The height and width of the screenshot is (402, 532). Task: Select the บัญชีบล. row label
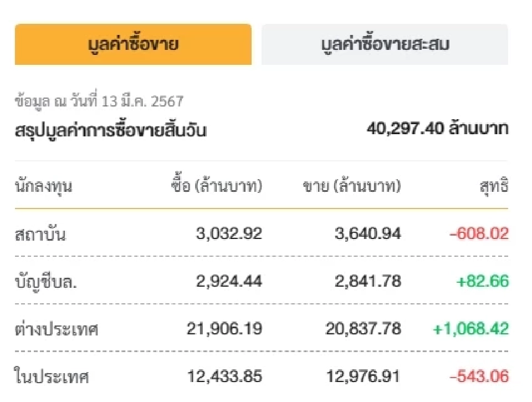point(47,281)
